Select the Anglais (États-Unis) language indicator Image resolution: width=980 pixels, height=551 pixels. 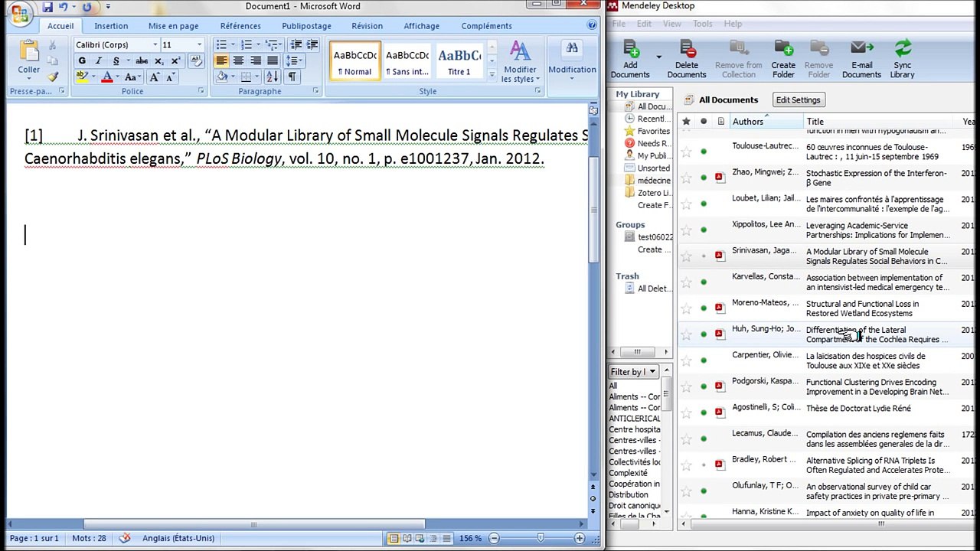178,538
